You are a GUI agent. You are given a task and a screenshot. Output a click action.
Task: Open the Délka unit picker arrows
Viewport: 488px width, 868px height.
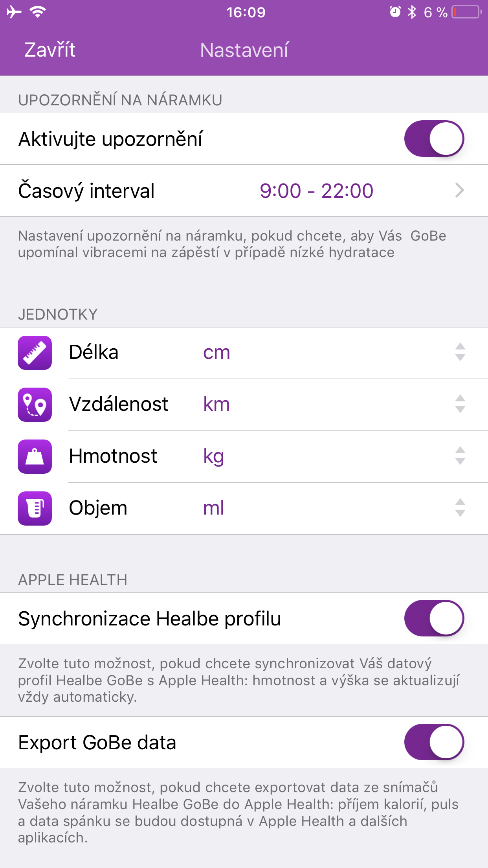[460, 352]
